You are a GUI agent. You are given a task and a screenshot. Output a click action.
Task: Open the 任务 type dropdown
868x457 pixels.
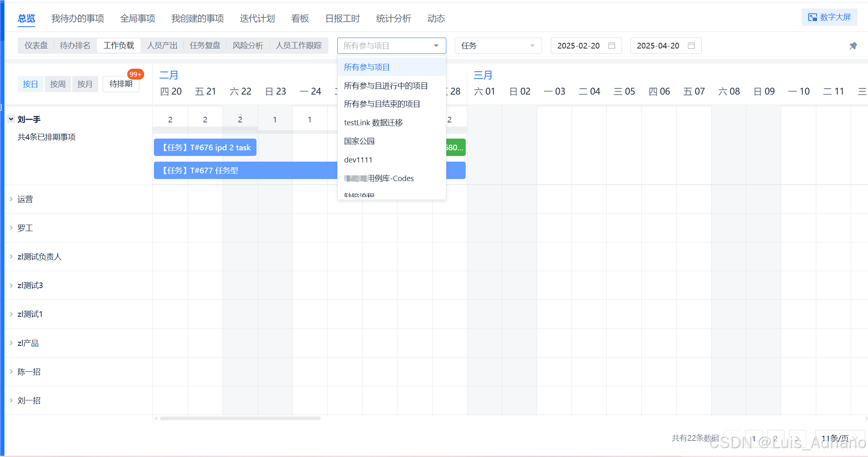(498, 46)
